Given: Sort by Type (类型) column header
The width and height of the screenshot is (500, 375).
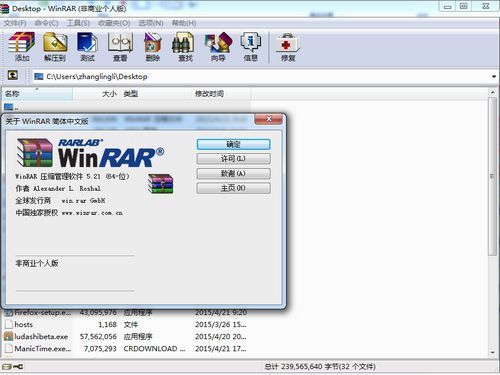Looking at the screenshot, I should click(x=155, y=94).
